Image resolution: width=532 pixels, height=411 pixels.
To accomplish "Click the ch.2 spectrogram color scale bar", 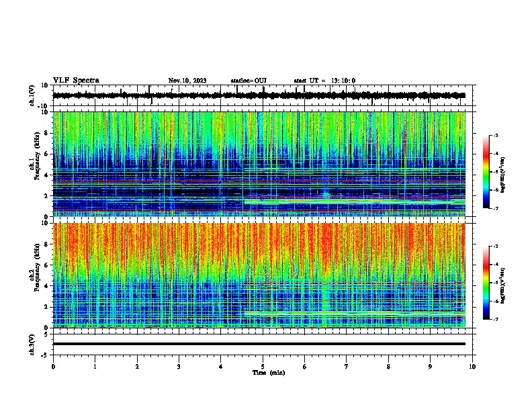I will pyautogui.click(x=486, y=283).
